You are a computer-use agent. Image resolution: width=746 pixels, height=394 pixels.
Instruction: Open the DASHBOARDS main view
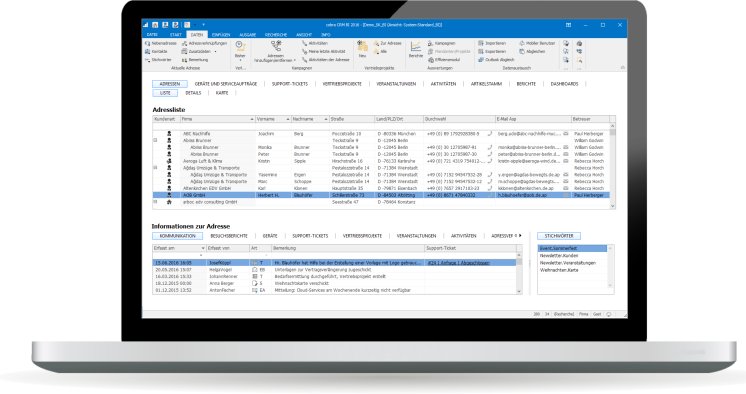point(564,84)
